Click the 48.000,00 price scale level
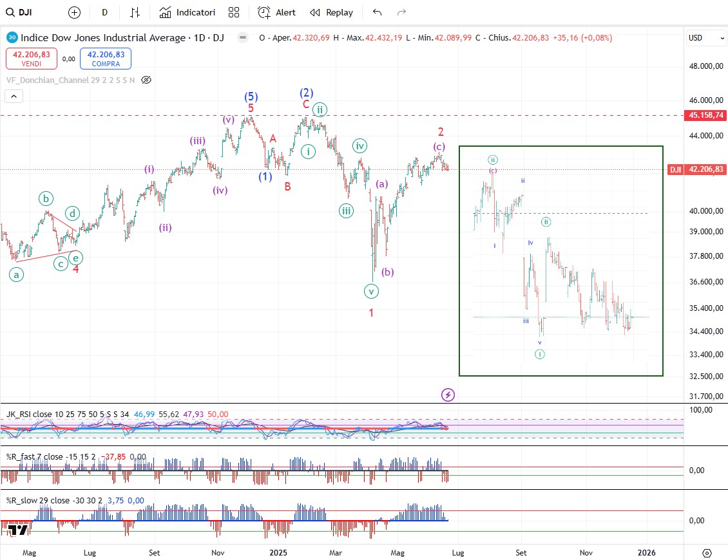Image resolution: width=728 pixels, height=560 pixels. (x=705, y=66)
